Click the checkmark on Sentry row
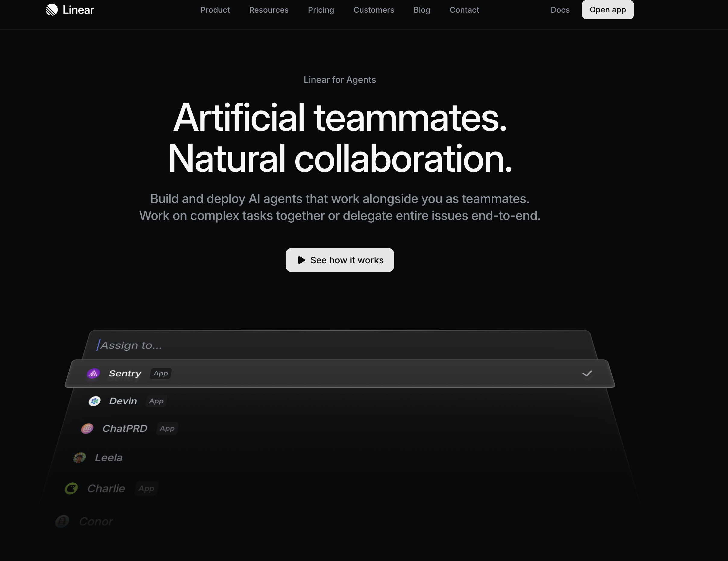Screen dimensions: 728x561 (587, 374)
